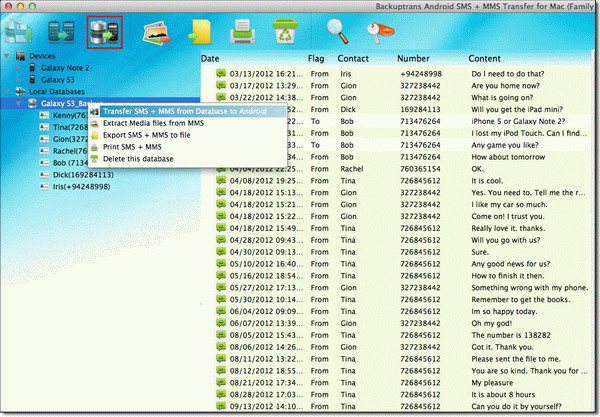Select message 'Will you get the iPad mini?'

pos(517,109)
